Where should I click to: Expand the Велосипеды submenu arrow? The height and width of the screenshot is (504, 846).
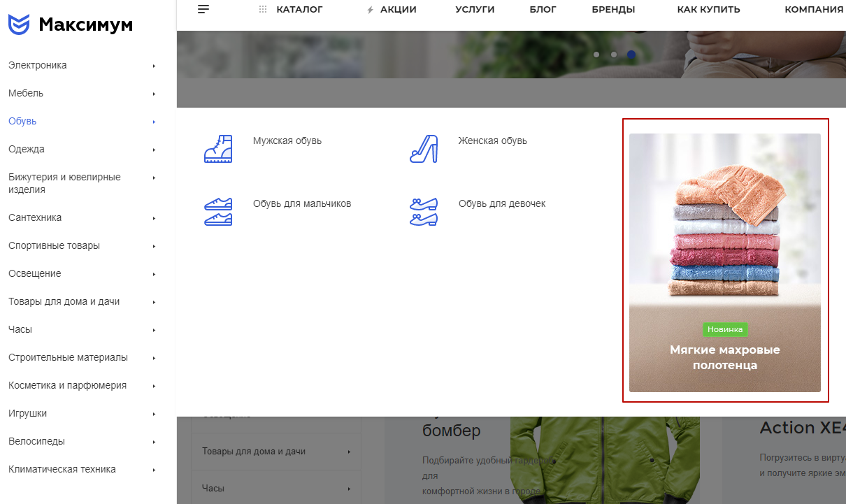154,442
